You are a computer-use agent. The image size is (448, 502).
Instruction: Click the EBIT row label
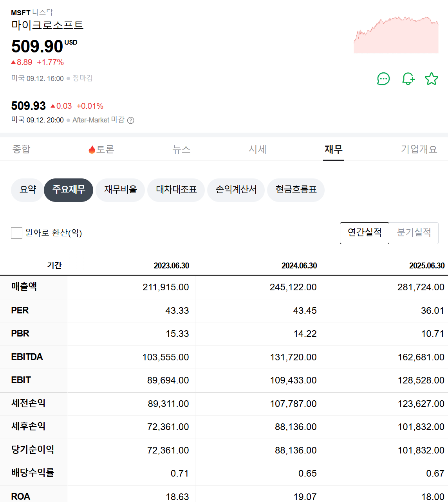click(21, 380)
